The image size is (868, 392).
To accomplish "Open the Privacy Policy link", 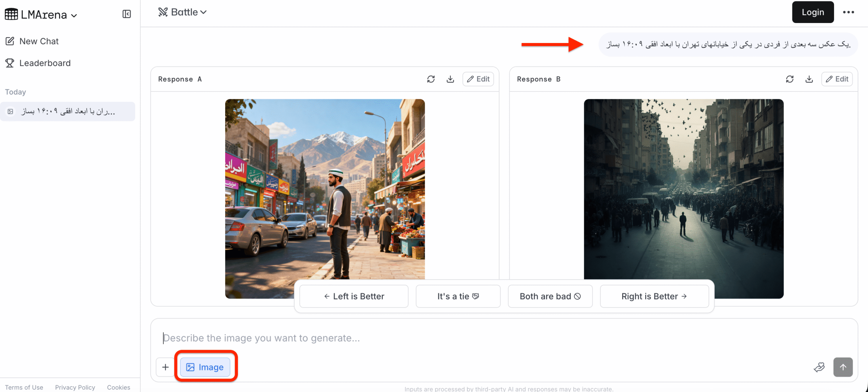I will click(x=75, y=387).
